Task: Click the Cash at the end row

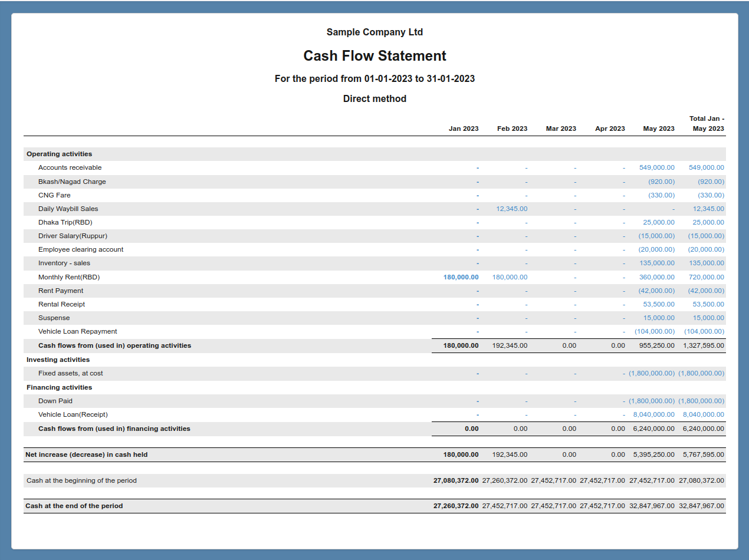Action: tap(74, 506)
